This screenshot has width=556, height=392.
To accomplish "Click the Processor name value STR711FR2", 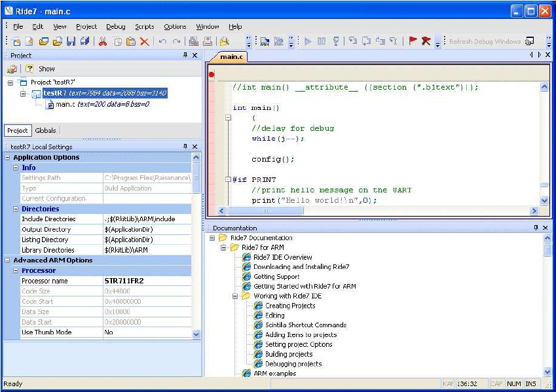I will point(124,281).
